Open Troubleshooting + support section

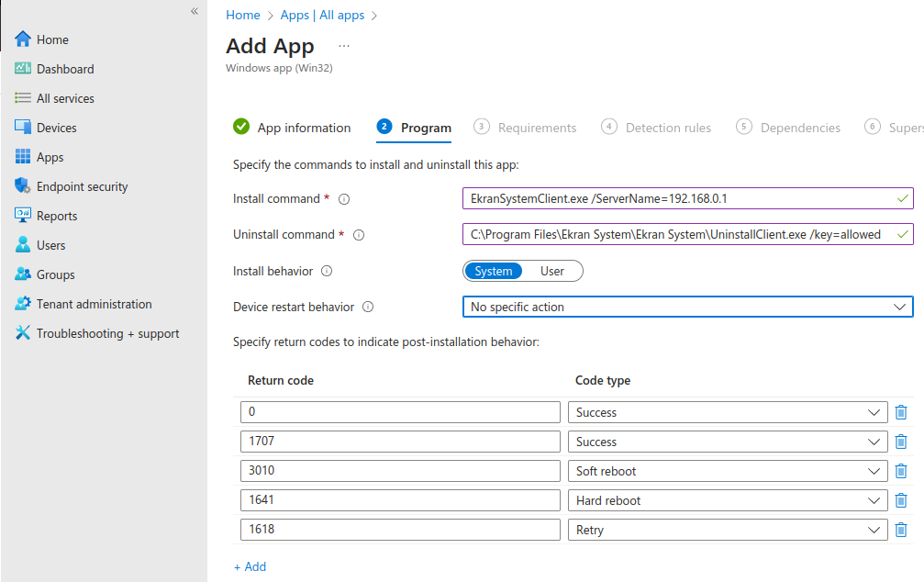(107, 333)
